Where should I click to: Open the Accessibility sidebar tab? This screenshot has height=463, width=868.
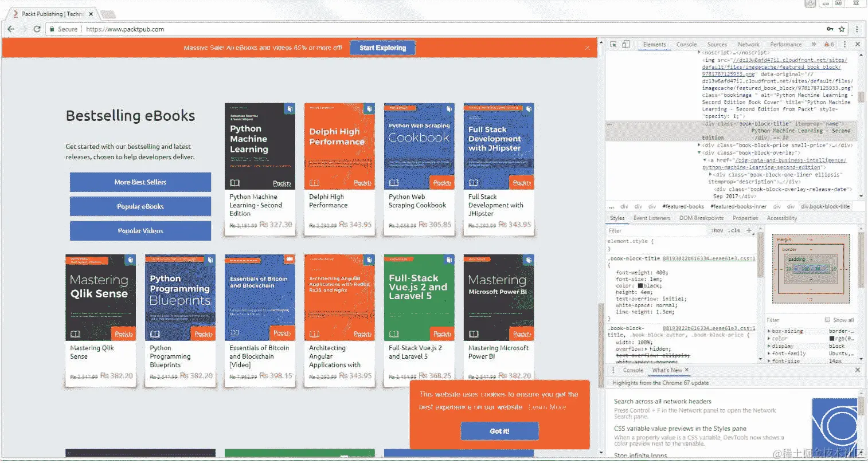[x=781, y=218]
